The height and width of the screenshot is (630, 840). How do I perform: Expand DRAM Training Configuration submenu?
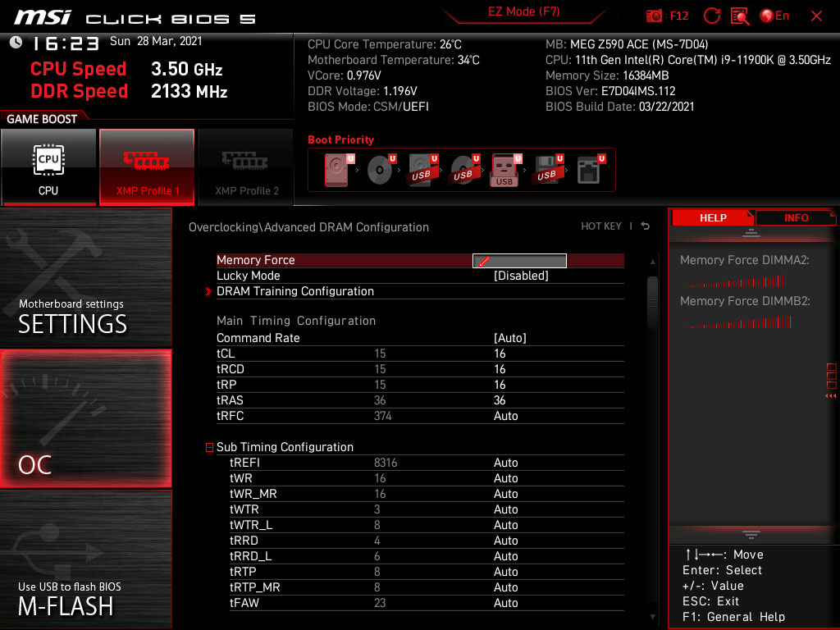click(295, 291)
